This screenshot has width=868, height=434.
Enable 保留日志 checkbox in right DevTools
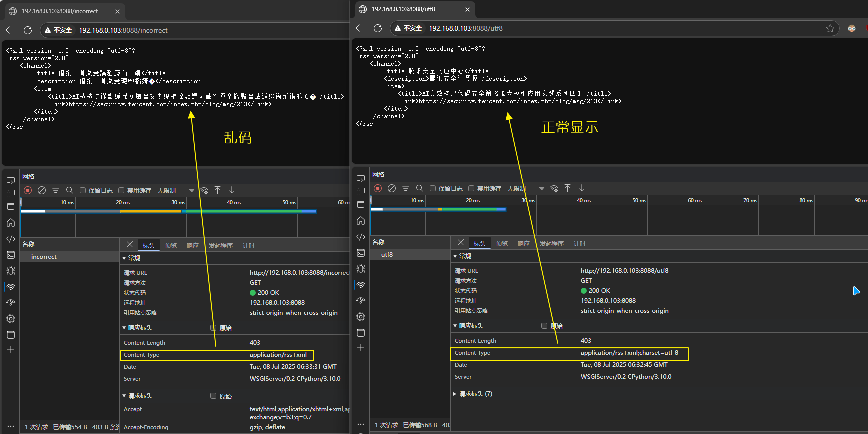433,188
